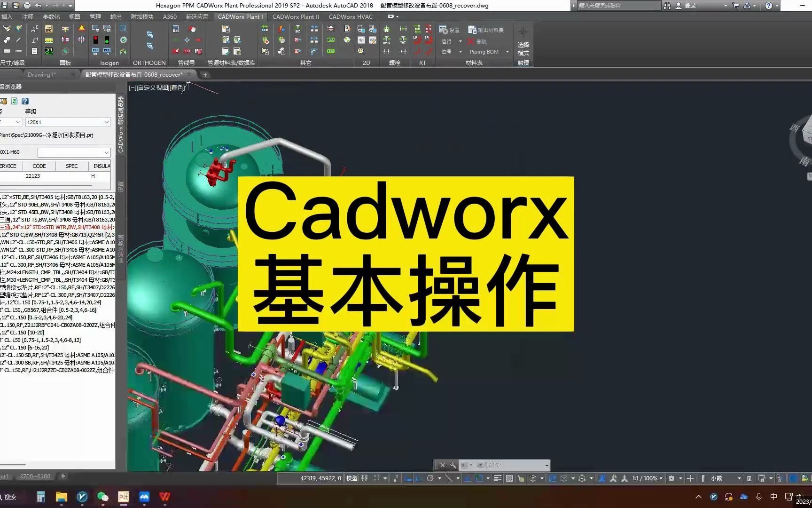Click the TOT bolt total icon
The width and height of the screenshot is (812, 508).
pyautogui.click(x=403, y=40)
